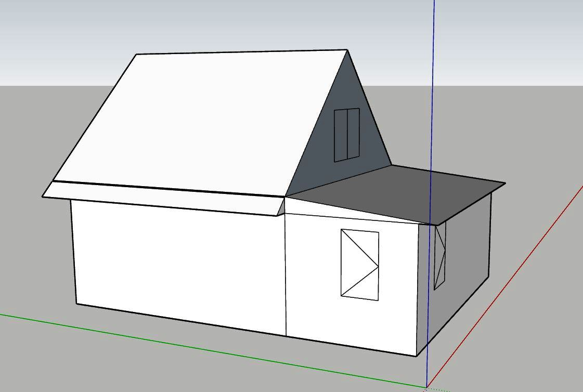Click the front right vertical corner edge of house
This screenshot has width=583, height=392.
(x=418, y=291)
